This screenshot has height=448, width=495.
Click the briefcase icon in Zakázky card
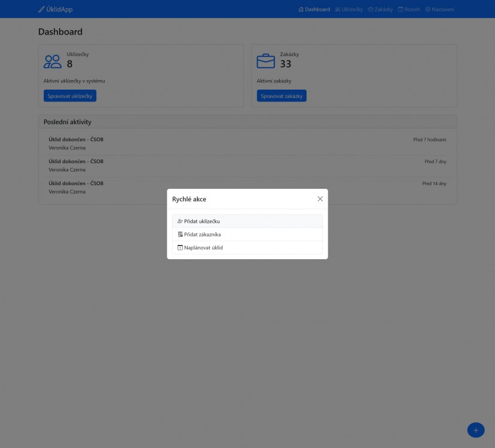pos(265,61)
